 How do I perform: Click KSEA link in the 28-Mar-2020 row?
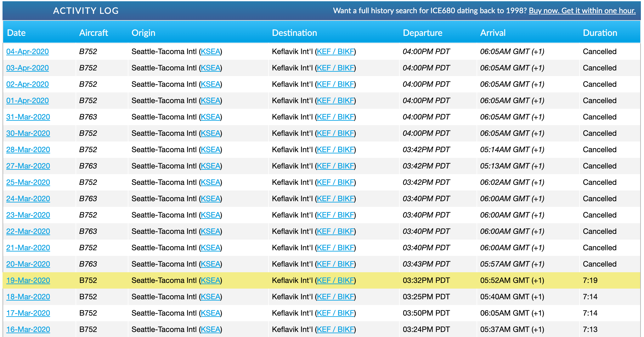tap(210, 150)
